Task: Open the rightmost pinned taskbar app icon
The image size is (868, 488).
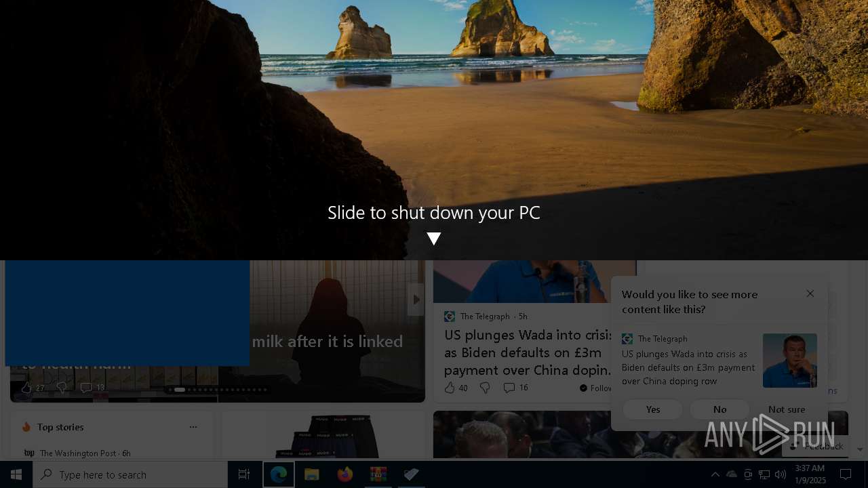Action: (412, 474)
